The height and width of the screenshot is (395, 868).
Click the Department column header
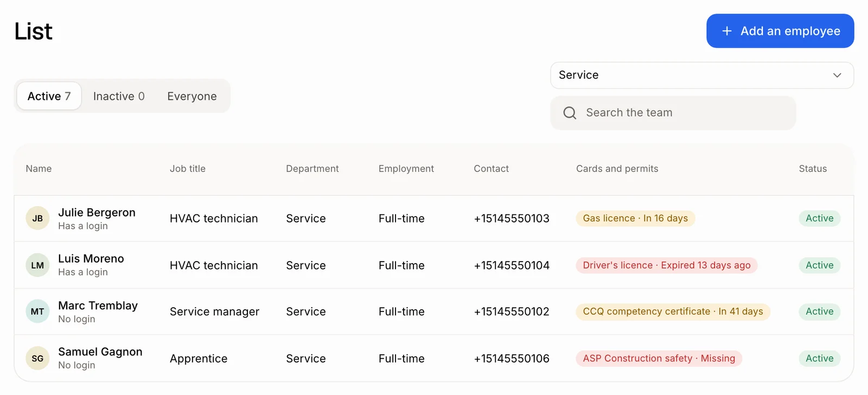click(x=312, y=169)
